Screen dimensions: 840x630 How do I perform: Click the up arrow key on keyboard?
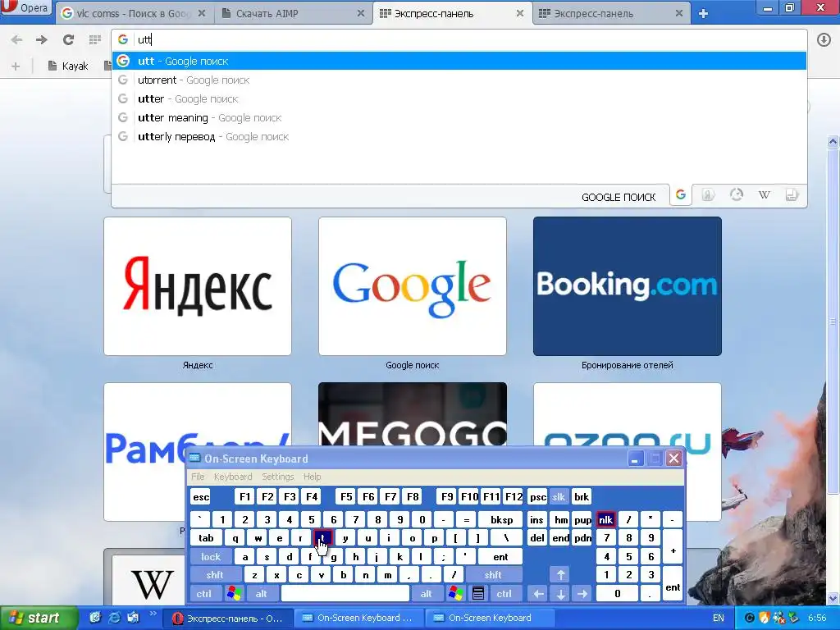(x=560, y=575)
